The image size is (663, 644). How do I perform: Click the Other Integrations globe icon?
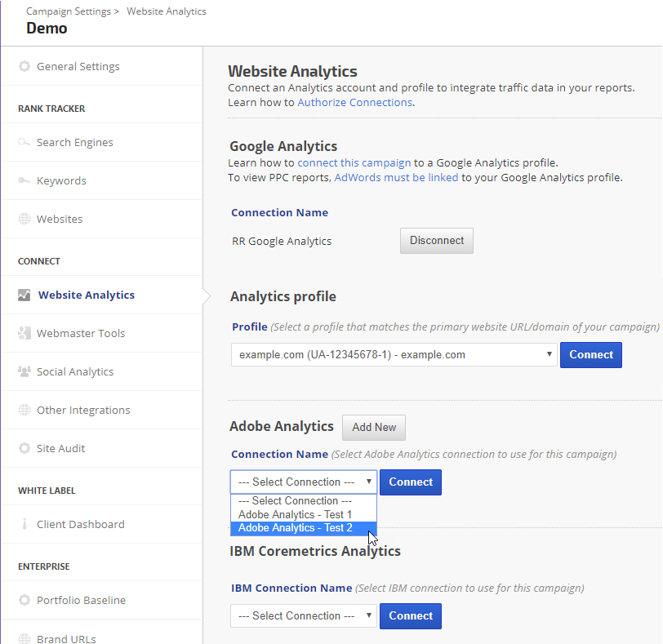(x=24, y=411)
